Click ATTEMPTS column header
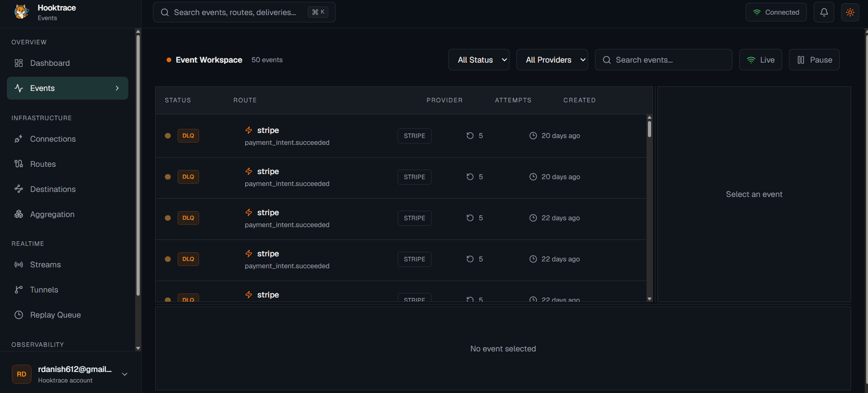868x393 pixels. [x=513, y=100]
